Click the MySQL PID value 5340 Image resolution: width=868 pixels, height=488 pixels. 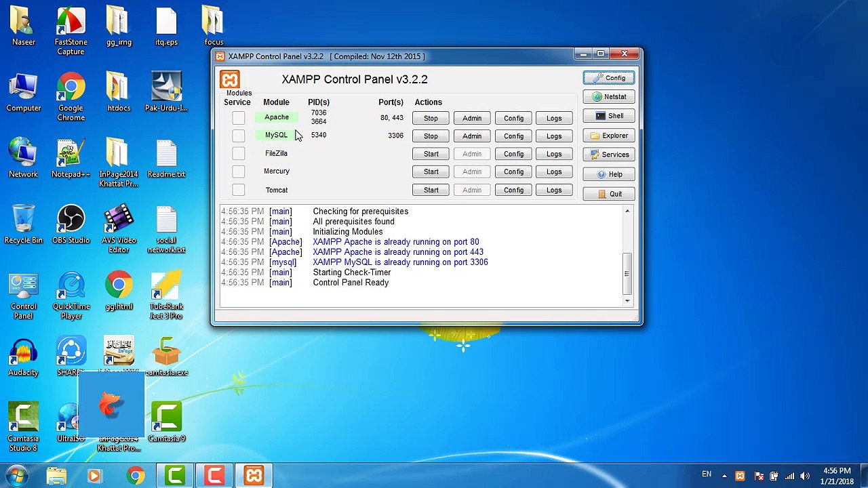(x=319, y=135)
